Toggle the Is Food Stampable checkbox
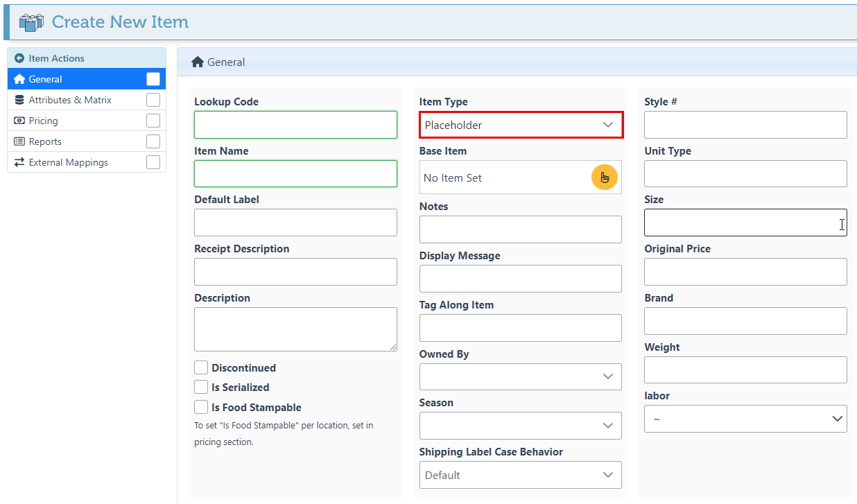Image resolution: width=857 pixels, height=504 pixels. 201,407
